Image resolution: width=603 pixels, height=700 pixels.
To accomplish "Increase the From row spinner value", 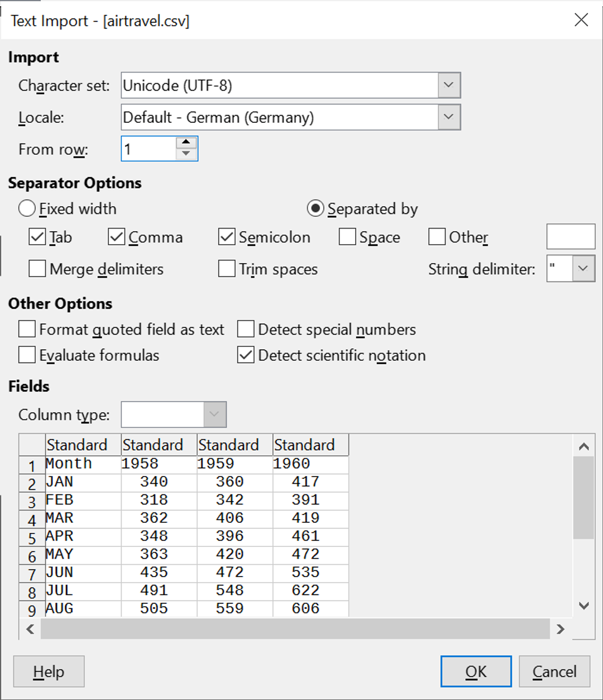I will coord(186,143).
